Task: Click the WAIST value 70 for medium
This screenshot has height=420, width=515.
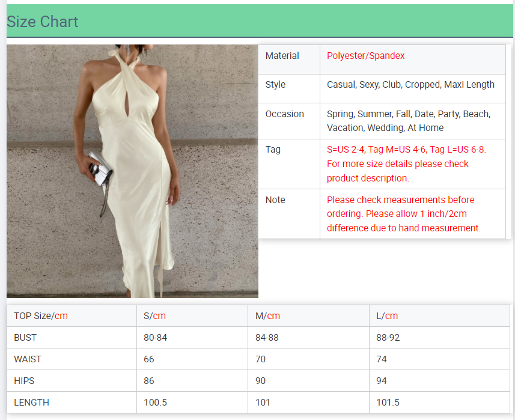Action: pyautogui.click(x=260, y=359)
